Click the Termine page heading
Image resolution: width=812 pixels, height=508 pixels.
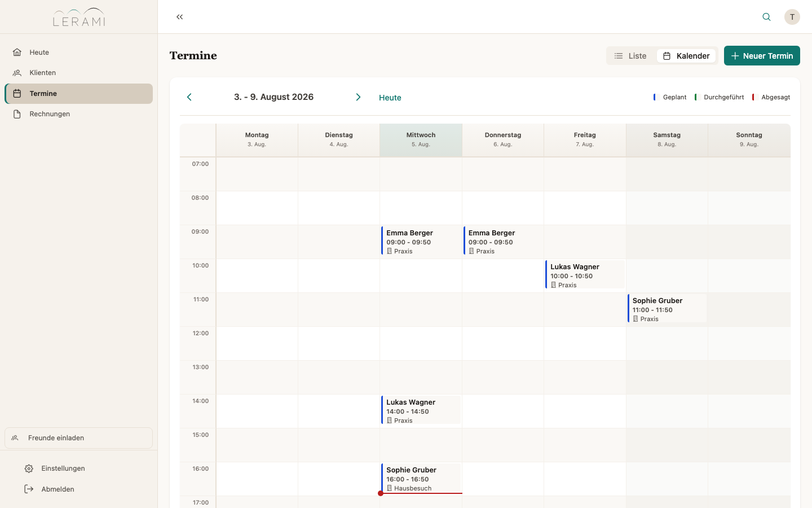point(193,55)
